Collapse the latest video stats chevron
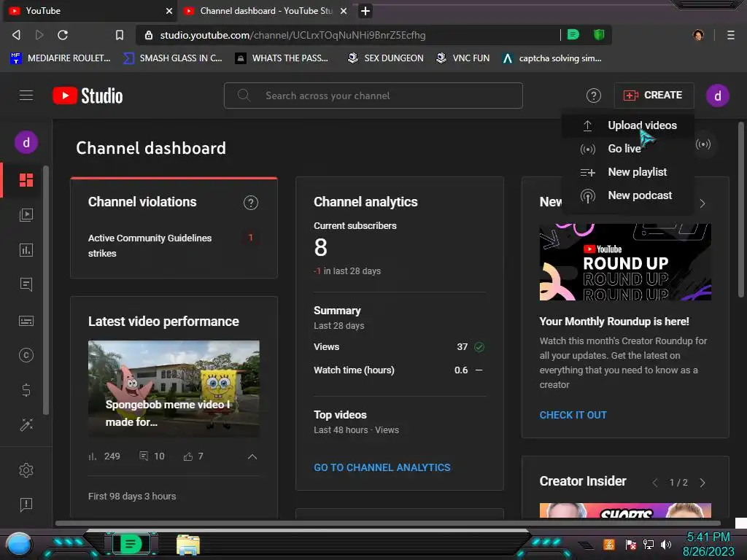Screen dimensions: 747x560 tap(252, 456)
